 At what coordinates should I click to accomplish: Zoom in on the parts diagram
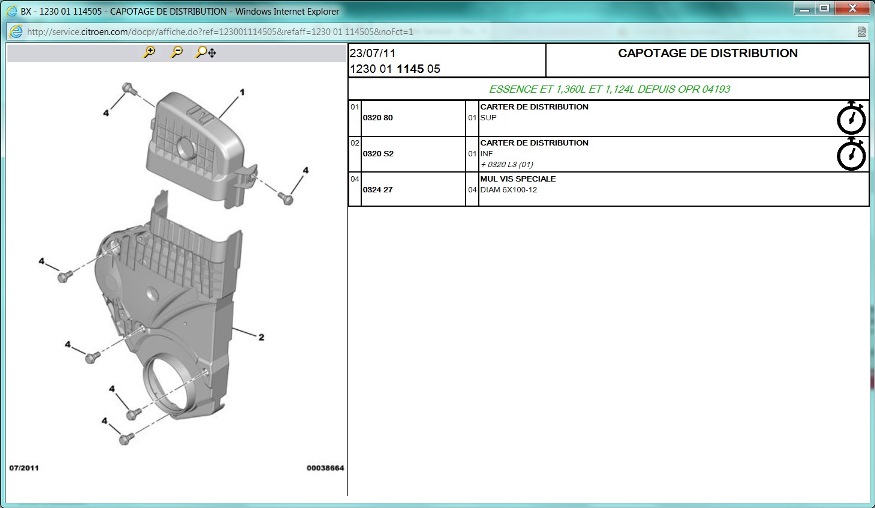click(x=149, y=52)
